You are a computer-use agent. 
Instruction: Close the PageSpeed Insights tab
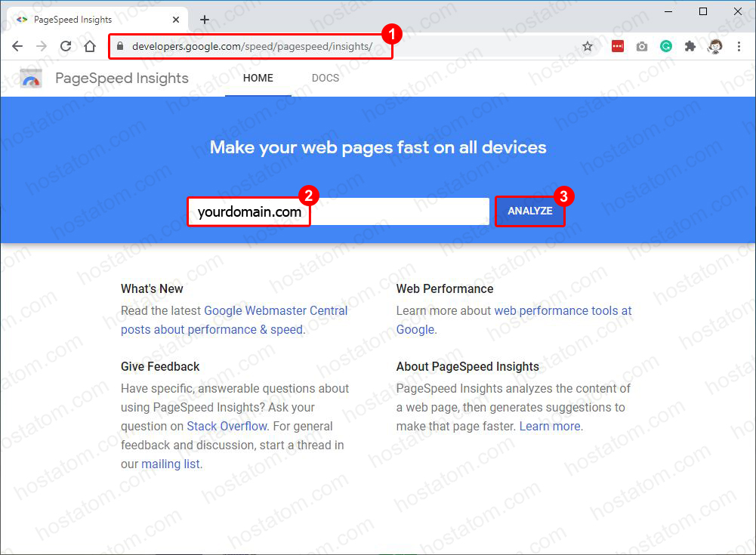point(176,20)
